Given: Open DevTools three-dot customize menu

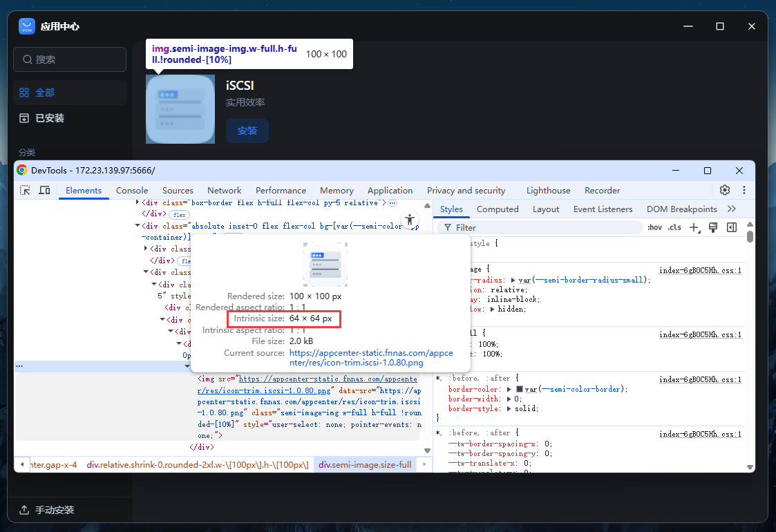Looking at the screenshot, I should pyautogui.click(x=744, y=190).
